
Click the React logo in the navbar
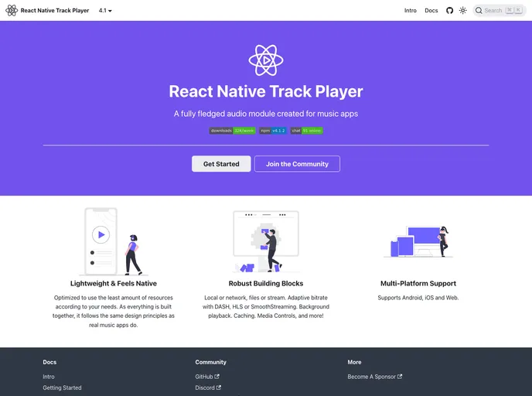(12, 11)
